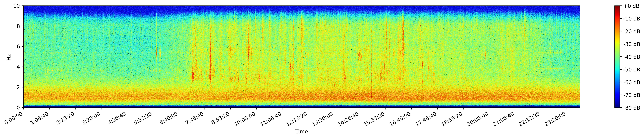Click the -30 dB colorbar label
This screenshot has width=644, height=138.
point(632,44)
